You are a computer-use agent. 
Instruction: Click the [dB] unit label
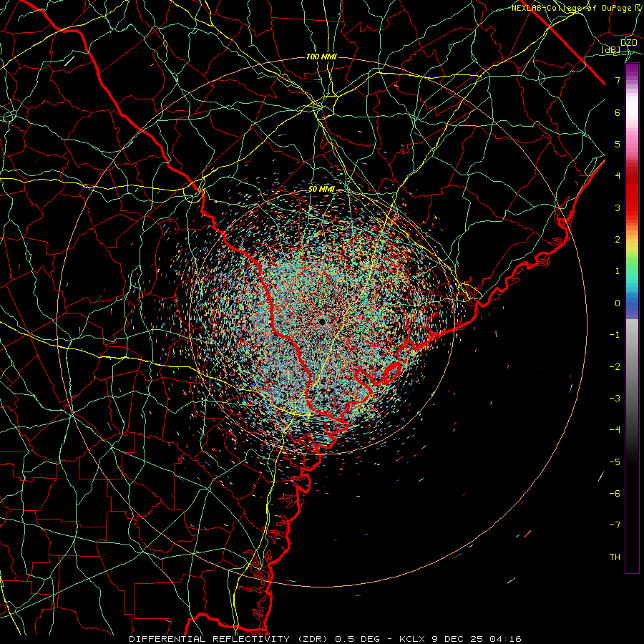click(611, 49)
